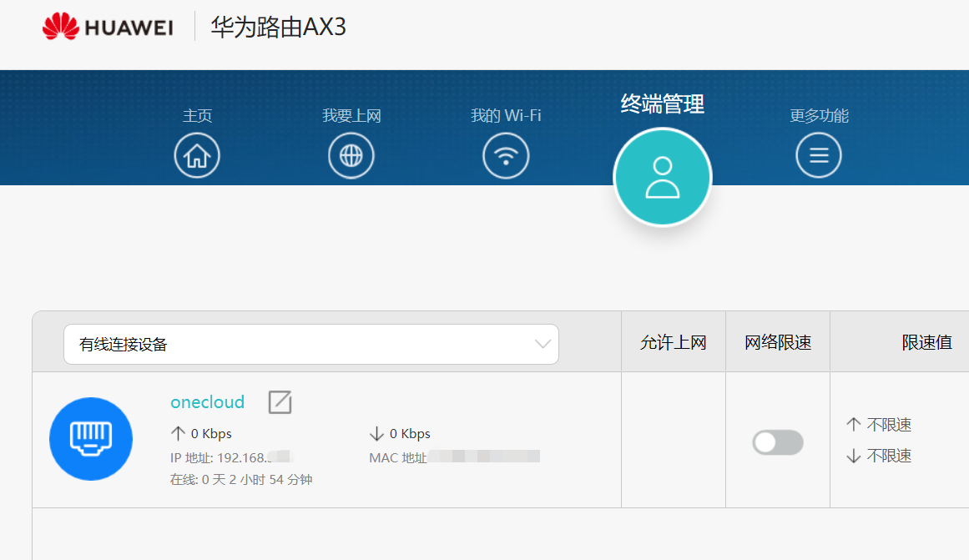969x560 pixels.
Task: Switch to the 我的 Wi-Fi tab label
Action: click(x=506, y=115)
